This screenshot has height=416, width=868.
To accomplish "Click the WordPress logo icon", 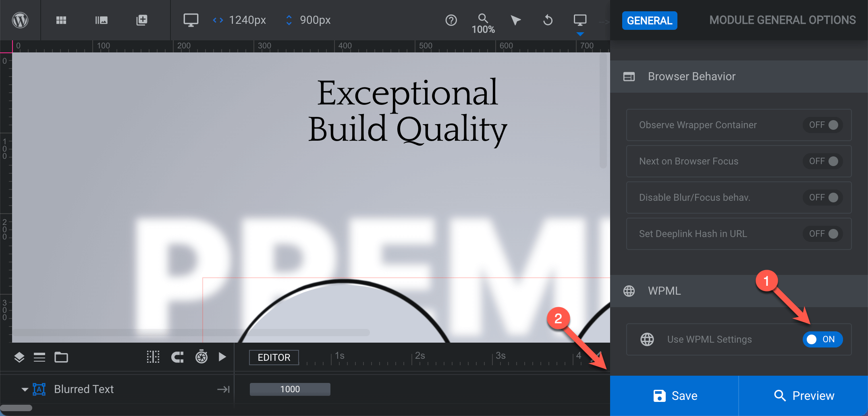I will (20, 20).
